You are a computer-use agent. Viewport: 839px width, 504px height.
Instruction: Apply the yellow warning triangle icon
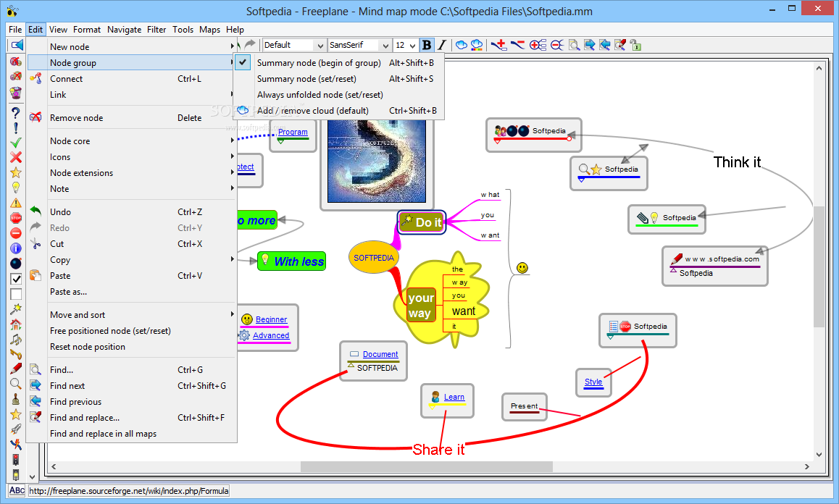pos(16,203)
